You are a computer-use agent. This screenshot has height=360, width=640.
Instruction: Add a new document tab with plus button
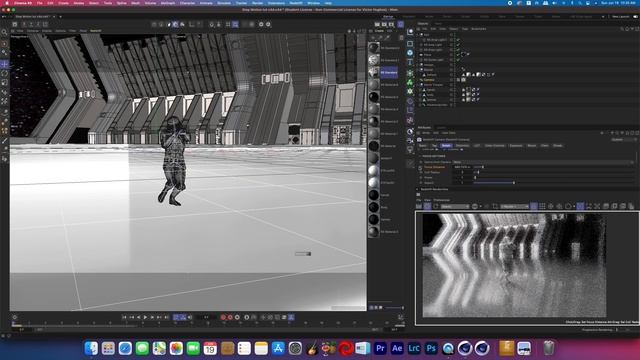tap(60, 17)
